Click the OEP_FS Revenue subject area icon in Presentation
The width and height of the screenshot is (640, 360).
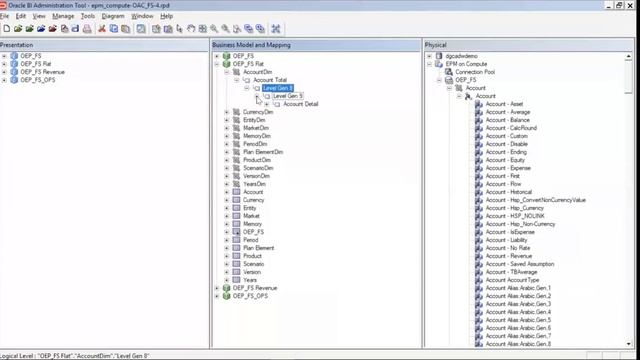(14, 72)
